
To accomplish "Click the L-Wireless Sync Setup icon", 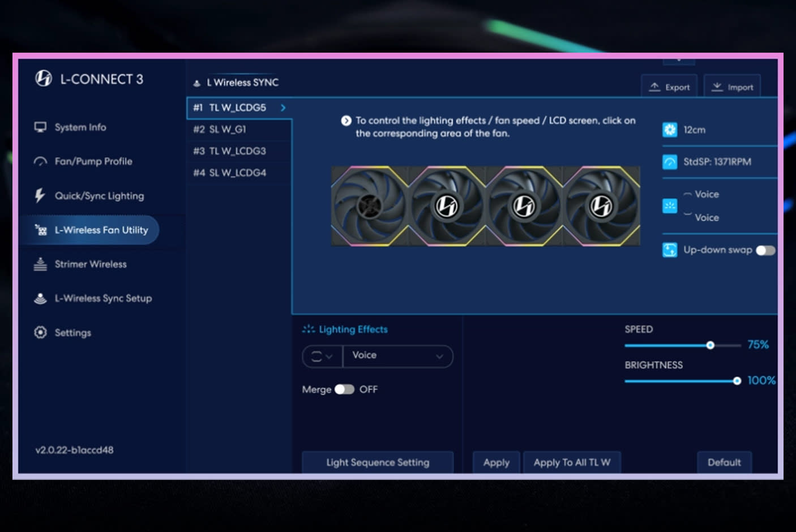I will tap(40, 298).
